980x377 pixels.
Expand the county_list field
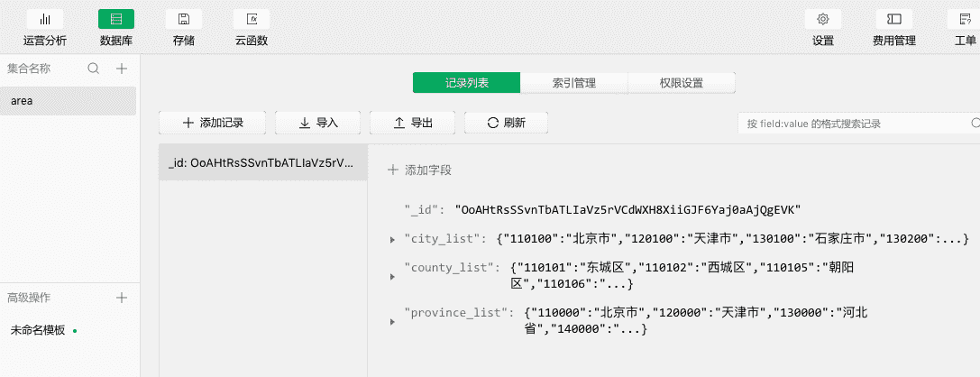392,276
